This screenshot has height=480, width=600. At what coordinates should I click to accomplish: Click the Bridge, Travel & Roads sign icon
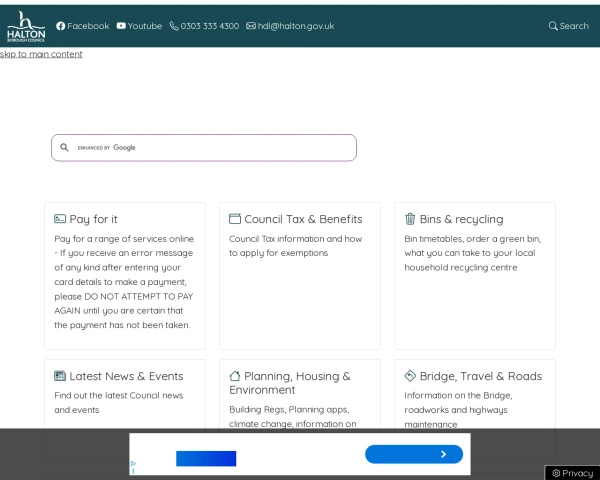pos(410,376)
